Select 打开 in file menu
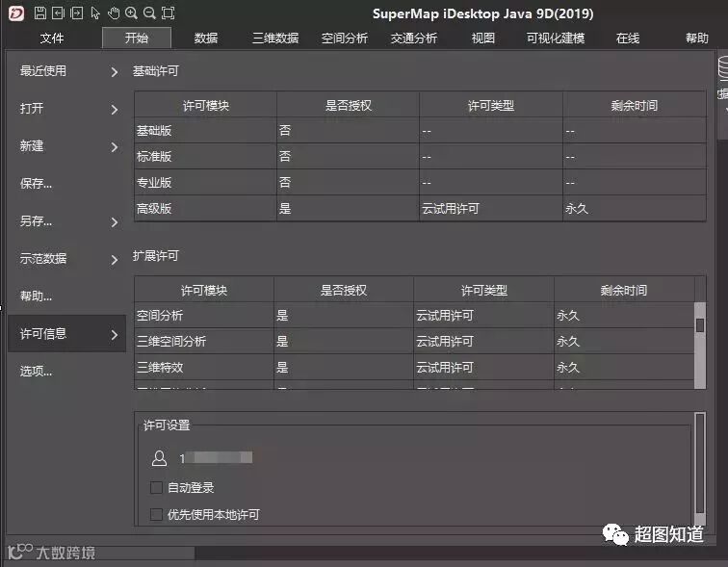Viewport: 728px width, 567px height. (x=66, y=109)
